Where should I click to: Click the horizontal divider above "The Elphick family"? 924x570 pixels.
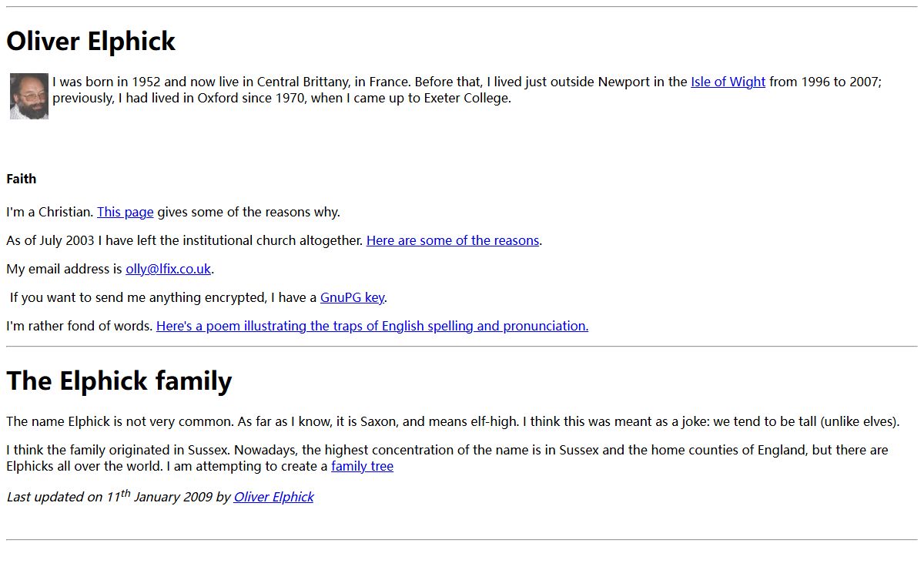(462, 347)
